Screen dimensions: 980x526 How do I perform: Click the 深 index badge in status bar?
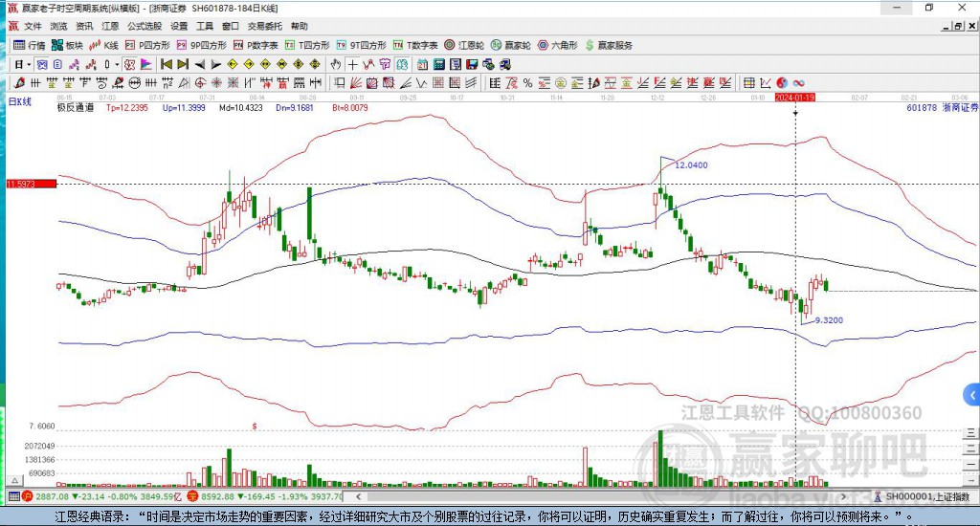point(191,496)
